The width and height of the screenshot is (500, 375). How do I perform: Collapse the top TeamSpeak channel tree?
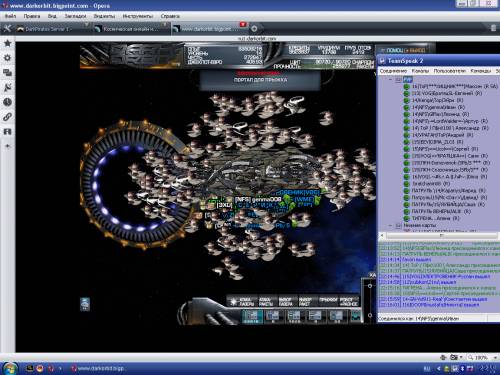[391, 79]
